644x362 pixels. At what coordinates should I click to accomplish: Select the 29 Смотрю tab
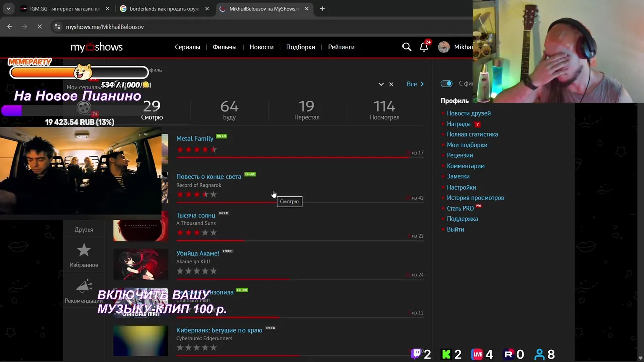(152, 110)
